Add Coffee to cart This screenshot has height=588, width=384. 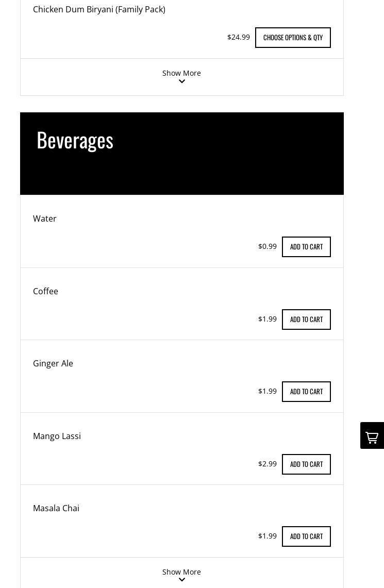306,320
